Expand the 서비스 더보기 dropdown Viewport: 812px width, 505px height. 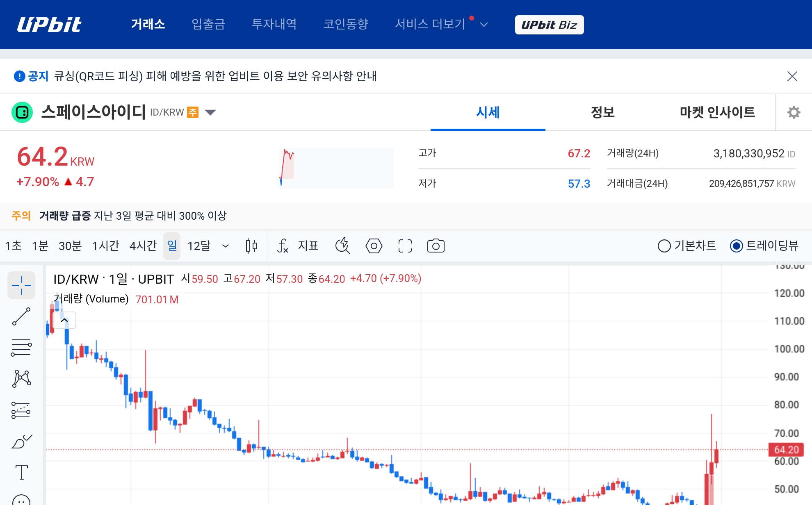click(441, 24)
